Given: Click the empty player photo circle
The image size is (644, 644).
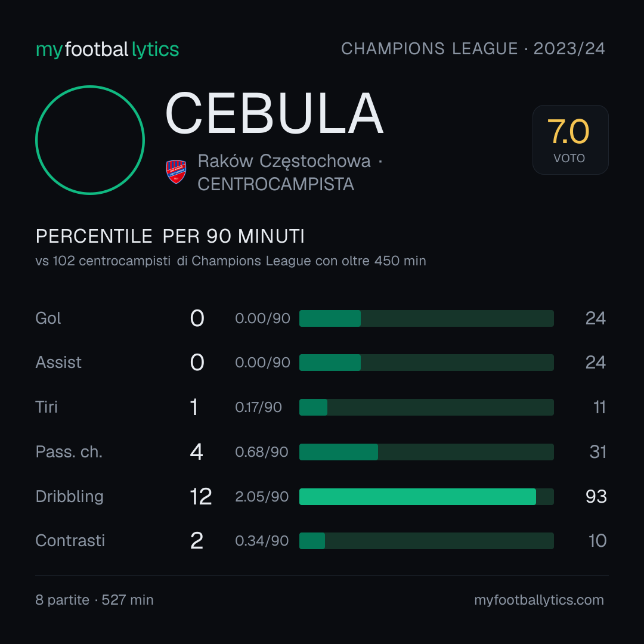Looking at the screenshot, I should click(x=90, y=140).
